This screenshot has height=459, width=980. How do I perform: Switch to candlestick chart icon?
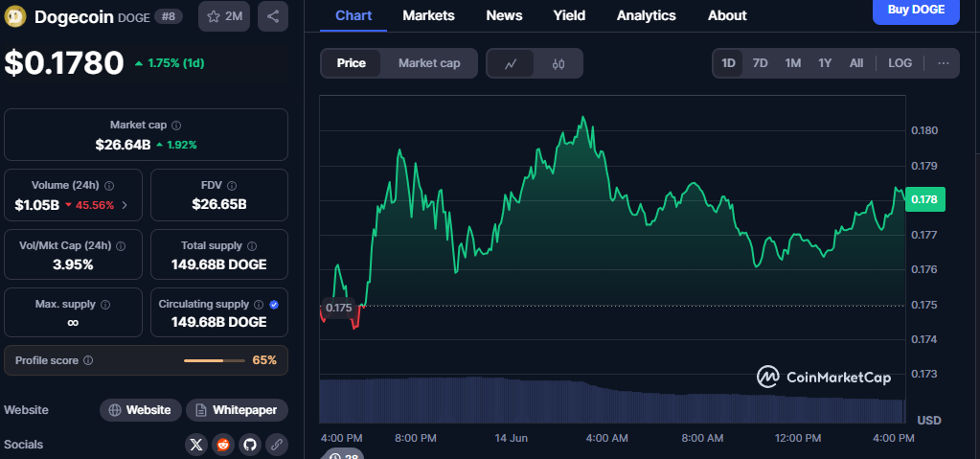pos(558,63)
